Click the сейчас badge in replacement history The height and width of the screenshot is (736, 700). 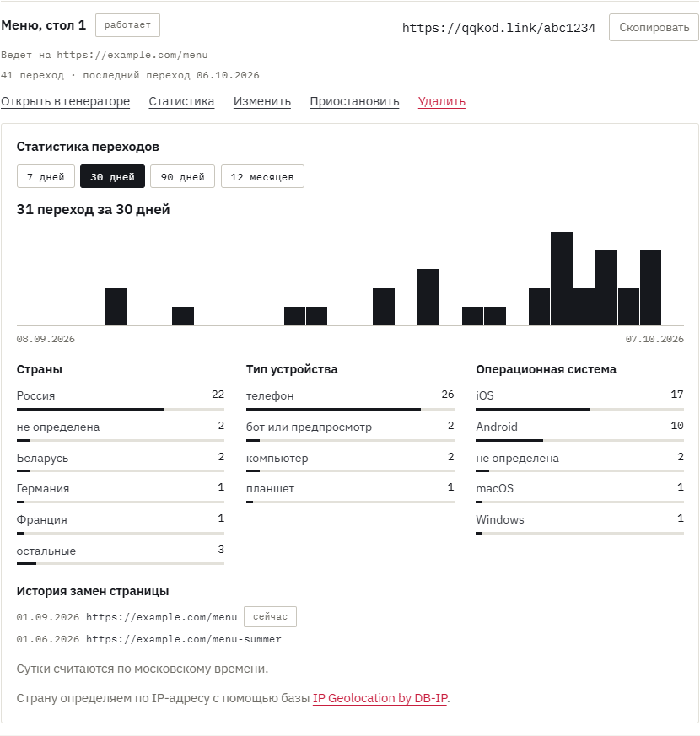point(271,617)
